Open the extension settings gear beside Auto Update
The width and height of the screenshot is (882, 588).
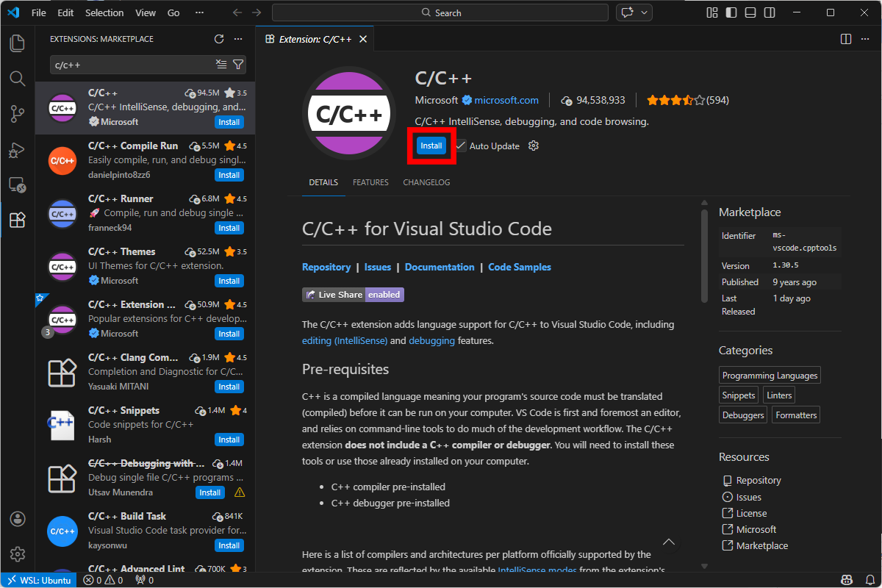pos(533,146)
